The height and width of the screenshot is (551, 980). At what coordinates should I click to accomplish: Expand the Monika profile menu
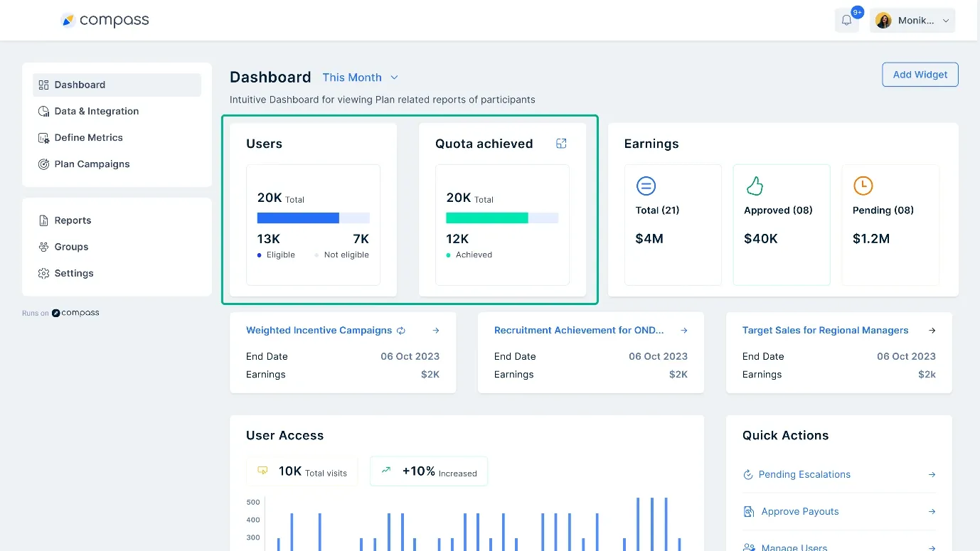(912, 19)
